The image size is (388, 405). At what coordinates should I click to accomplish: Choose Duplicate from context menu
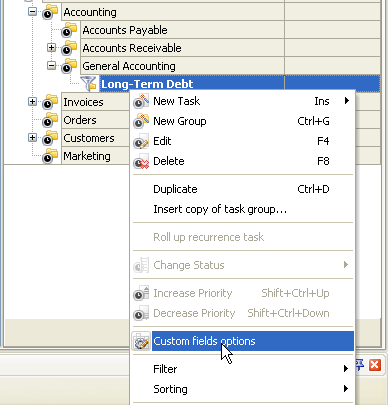[243, 189]
